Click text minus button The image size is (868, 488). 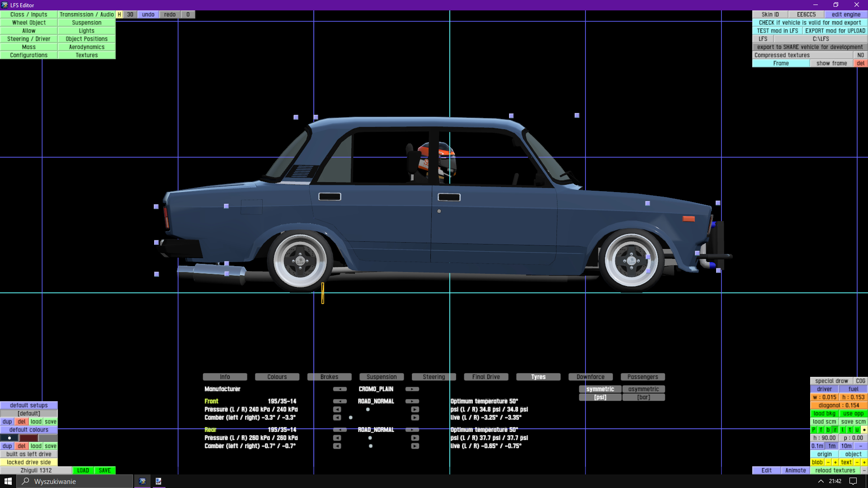click(857, 462)
